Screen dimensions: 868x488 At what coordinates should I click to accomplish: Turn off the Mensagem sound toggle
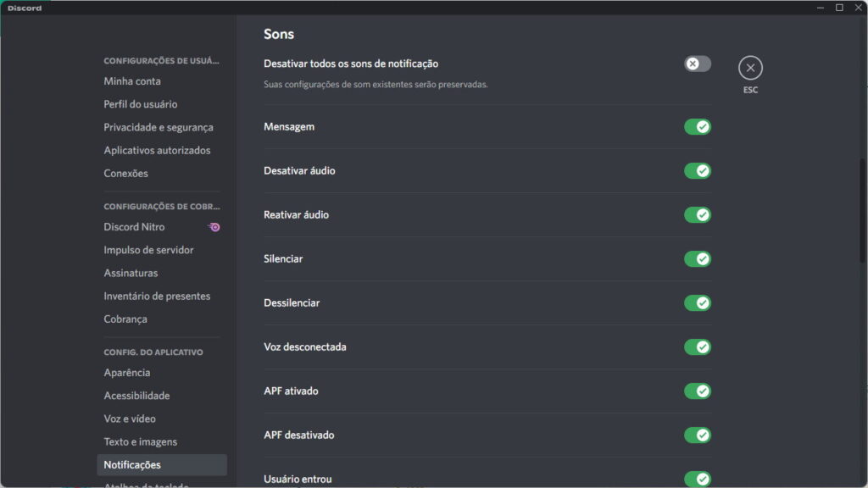[x=697, y=127]
